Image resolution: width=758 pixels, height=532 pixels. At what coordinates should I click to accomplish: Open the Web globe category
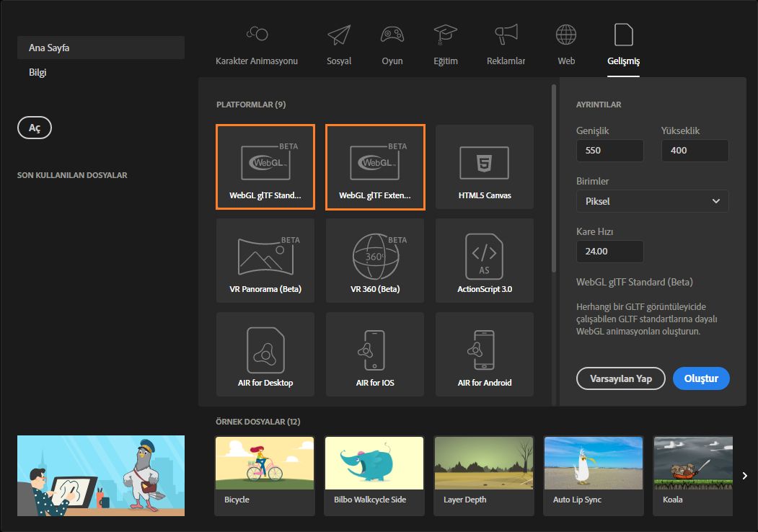[566, 35]
